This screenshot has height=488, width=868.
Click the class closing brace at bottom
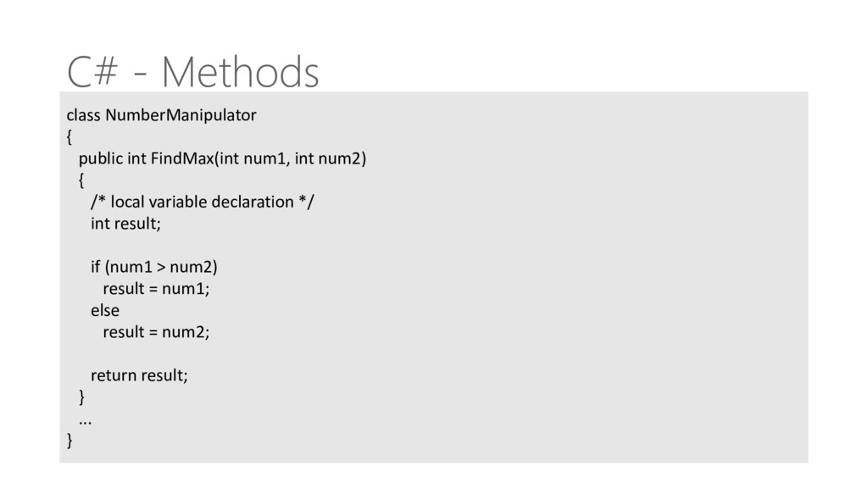point(70,441)
